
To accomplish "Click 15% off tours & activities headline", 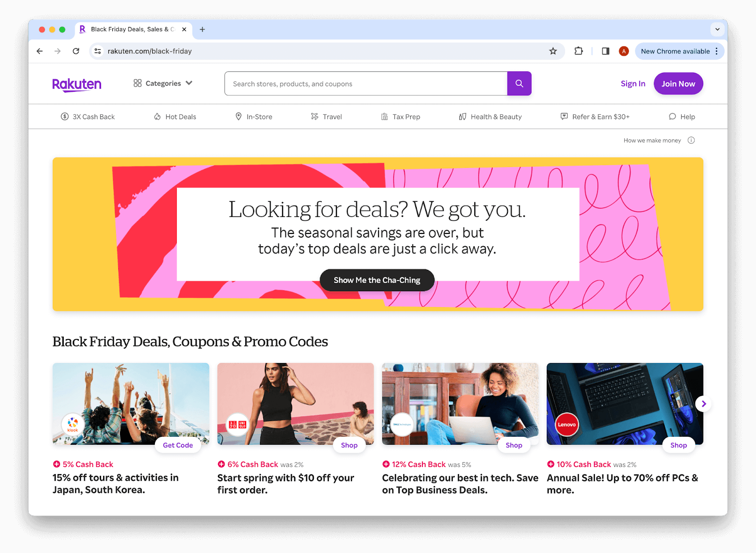I will (116, 484).
